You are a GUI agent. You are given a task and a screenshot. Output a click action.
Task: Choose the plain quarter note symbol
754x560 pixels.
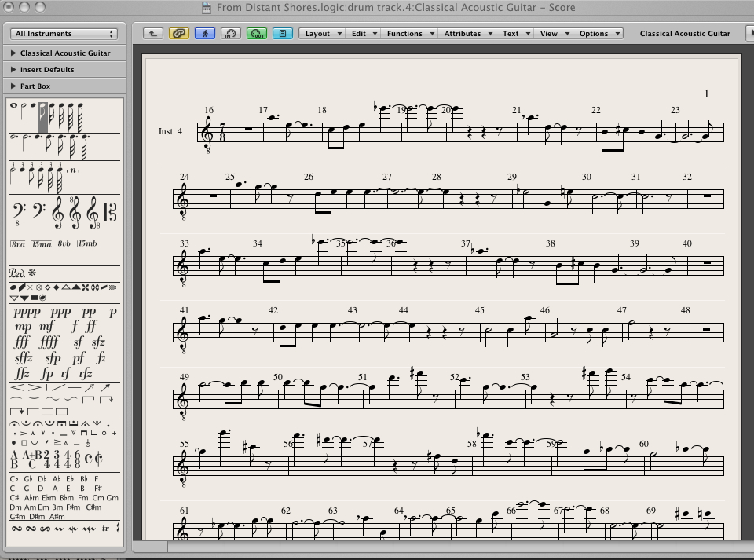coord(33,112)
